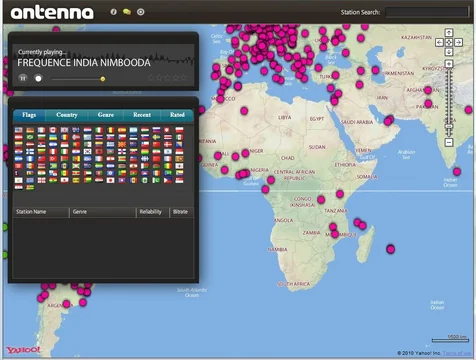Viewport: 476px width, 360px height.
Task: Sort by Reliability column header
Action: point(153,212)
